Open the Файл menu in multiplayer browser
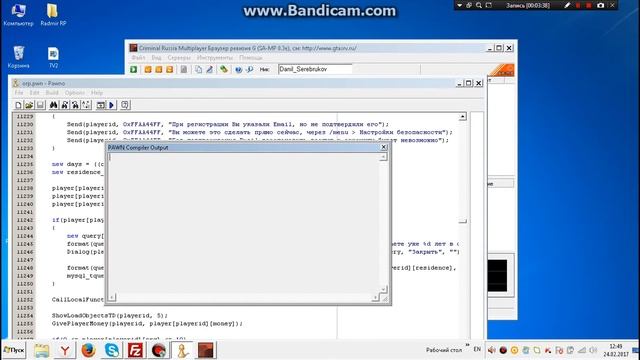 pyautogui.click(x=138, y=58)
